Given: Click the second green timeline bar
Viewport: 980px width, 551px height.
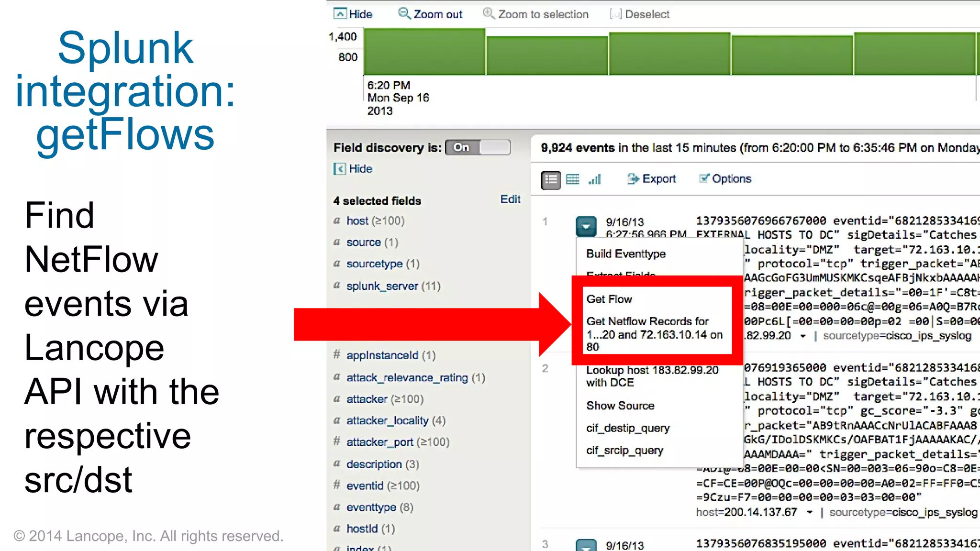Looking at the screenshot, I should pos(547,55).
